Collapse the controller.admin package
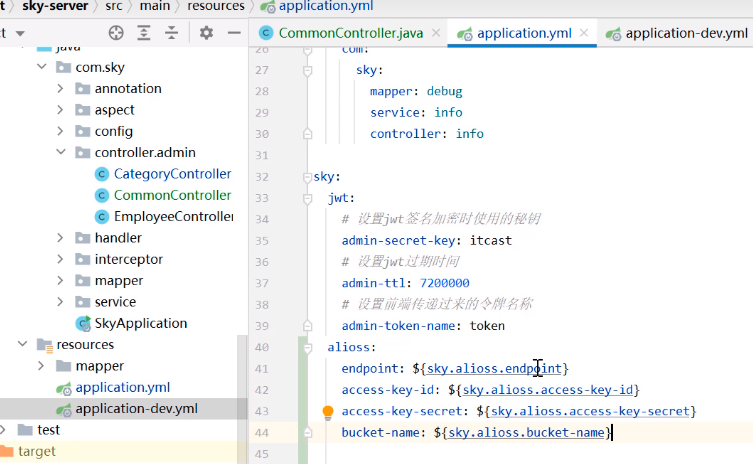753x464 pixels. click(x=61, y=153)
